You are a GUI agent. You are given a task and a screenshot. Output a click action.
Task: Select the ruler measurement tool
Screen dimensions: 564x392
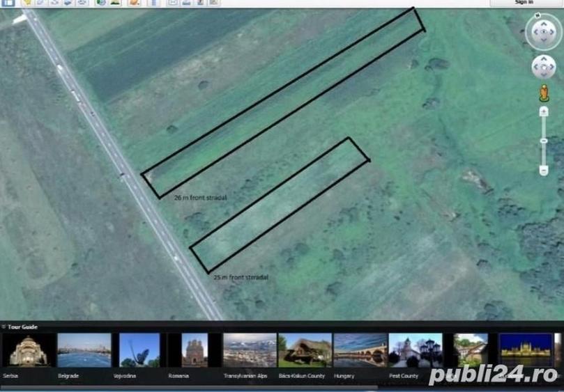pyautogui.click(x=154, y=3)
